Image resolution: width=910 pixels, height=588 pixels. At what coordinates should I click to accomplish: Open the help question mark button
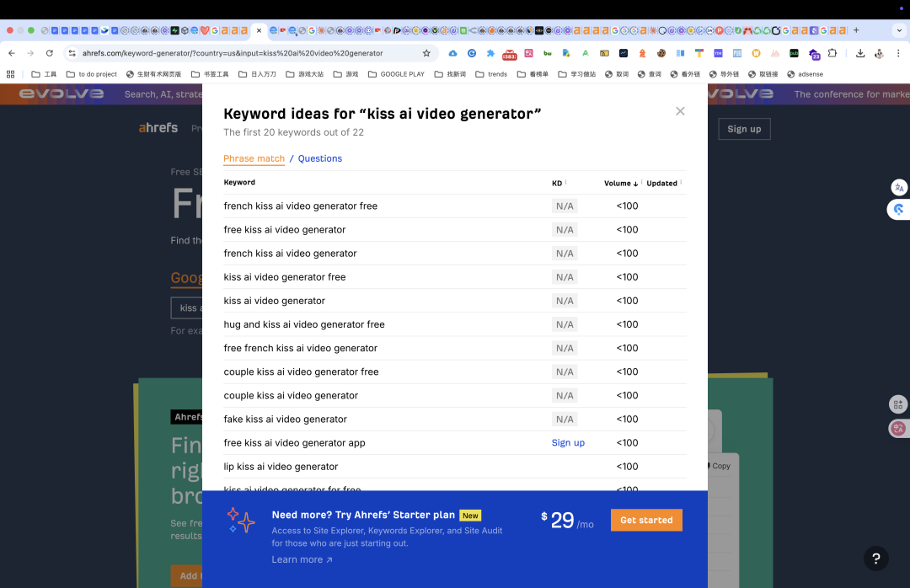875,559
